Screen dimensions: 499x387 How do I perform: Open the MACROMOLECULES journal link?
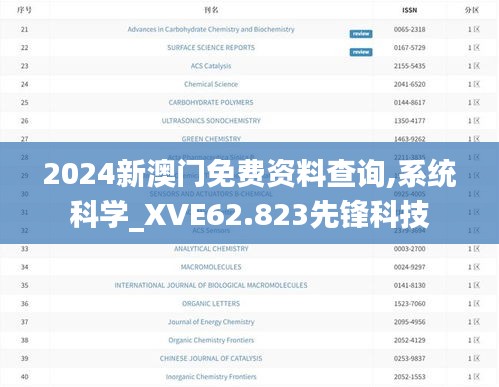point(211,267)
